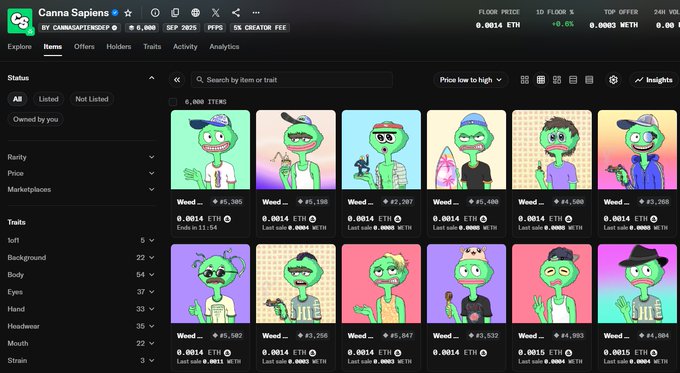Open the NFT thumbnail for item #5,847

[x=381, y=284]
